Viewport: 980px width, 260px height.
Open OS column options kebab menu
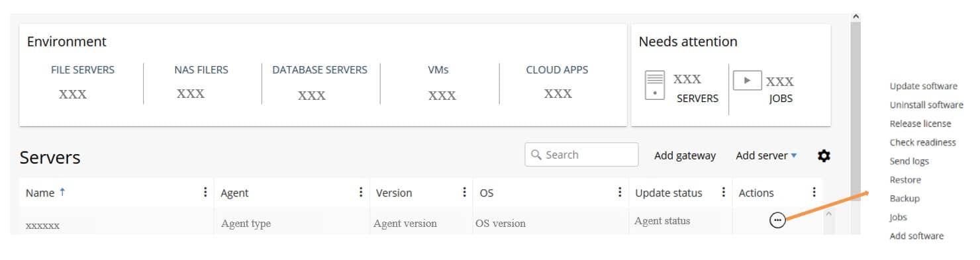[620, 192]
